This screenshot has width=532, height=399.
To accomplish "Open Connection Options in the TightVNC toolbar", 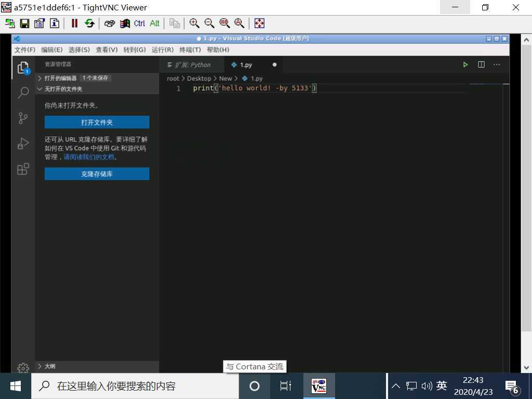I will pos(39,23).
